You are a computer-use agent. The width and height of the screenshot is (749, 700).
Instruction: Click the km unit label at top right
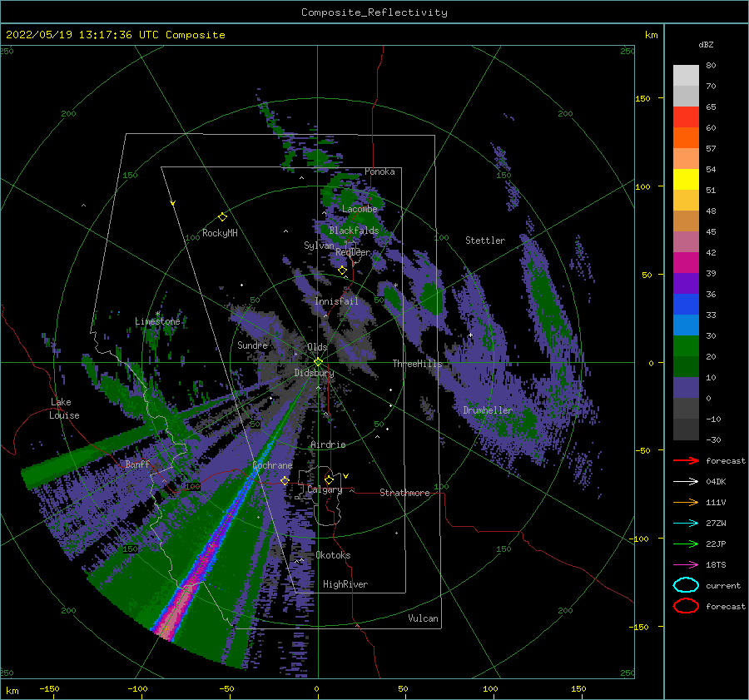[x=651, y=35]
